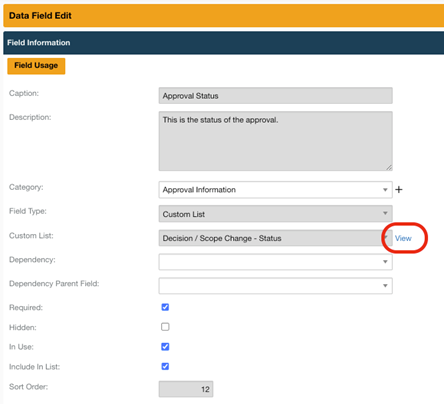Image resolution: width=444 pixels, height=404 pixels.
Task: Uncheck the Include In List checkbox
Action: click(x=165, y=366)
